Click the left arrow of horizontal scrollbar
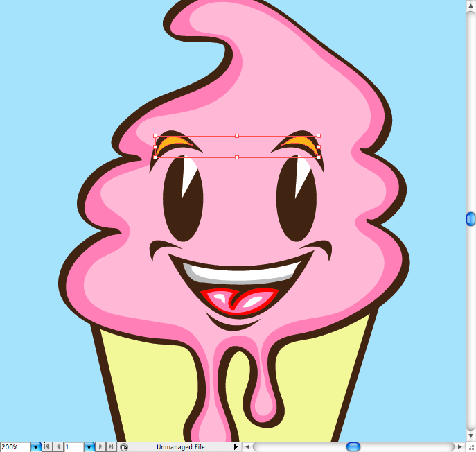 247,447
